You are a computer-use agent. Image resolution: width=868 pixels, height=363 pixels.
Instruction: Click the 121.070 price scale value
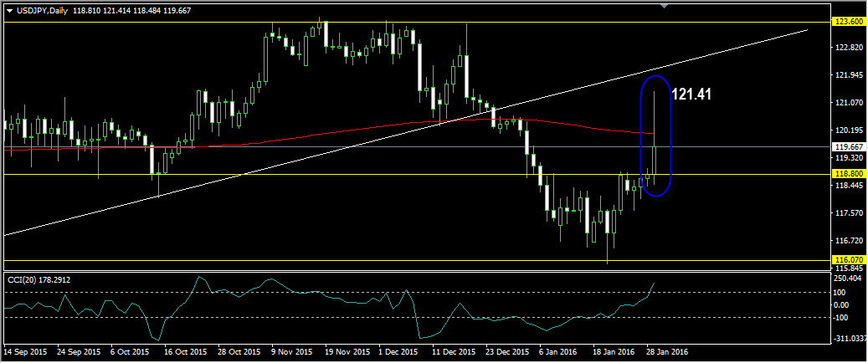point(849,102)
